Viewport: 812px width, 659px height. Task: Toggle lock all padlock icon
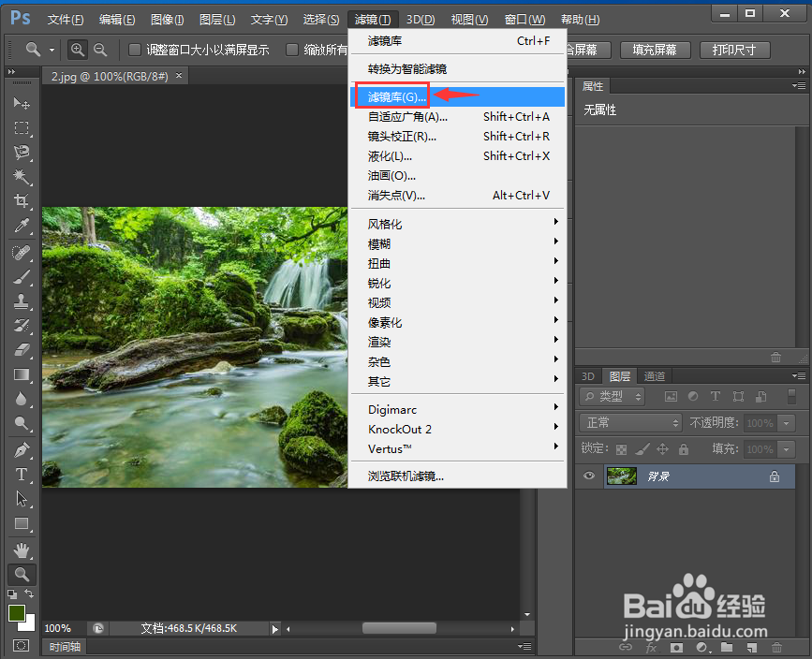coord(684,448)
